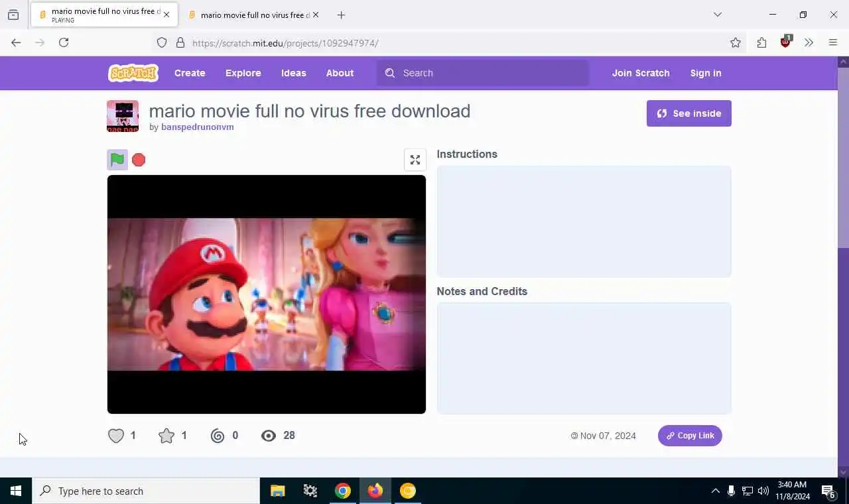This screenshot has height=504, width=849.
Task: Open the Firefox View recent browsing icon
Action: coord(13,15)
